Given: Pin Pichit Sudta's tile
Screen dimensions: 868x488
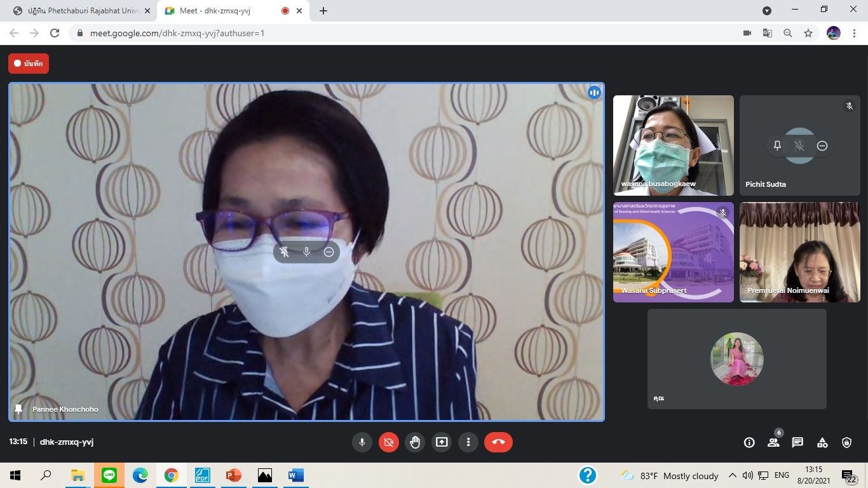Looking at the screenshot, I should [777, 146].
